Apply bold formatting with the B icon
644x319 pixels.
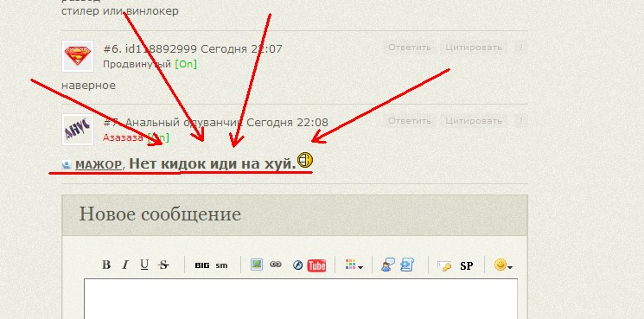pos(106,265)
